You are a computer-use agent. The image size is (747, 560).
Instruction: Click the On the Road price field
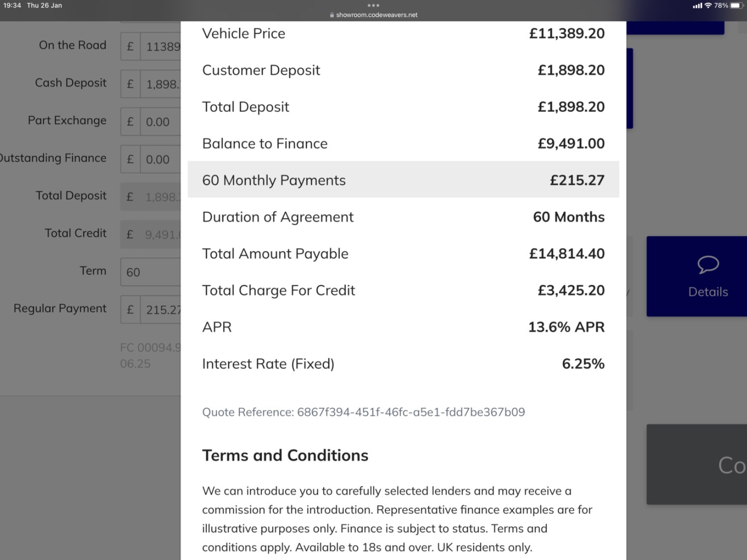[x=150, y=46]
